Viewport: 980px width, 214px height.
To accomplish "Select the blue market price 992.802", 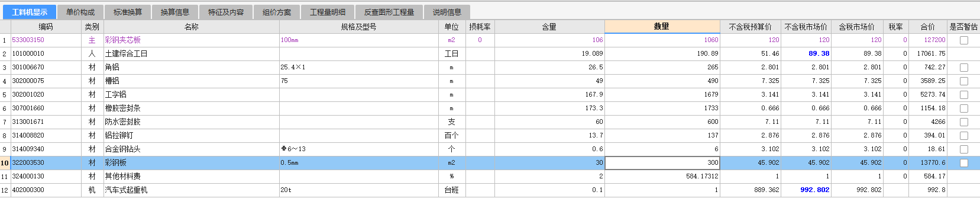I will coord(806,190).
